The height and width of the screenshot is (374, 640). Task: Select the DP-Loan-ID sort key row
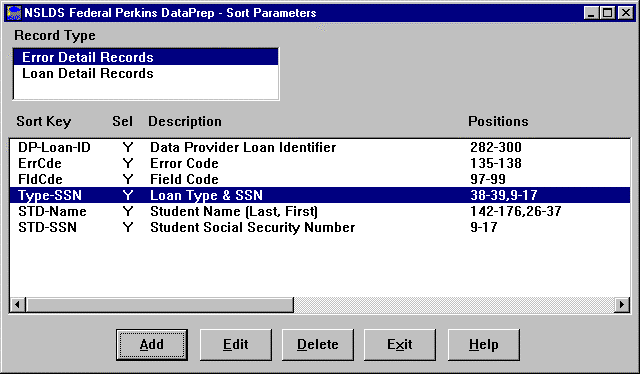point(320,147)
